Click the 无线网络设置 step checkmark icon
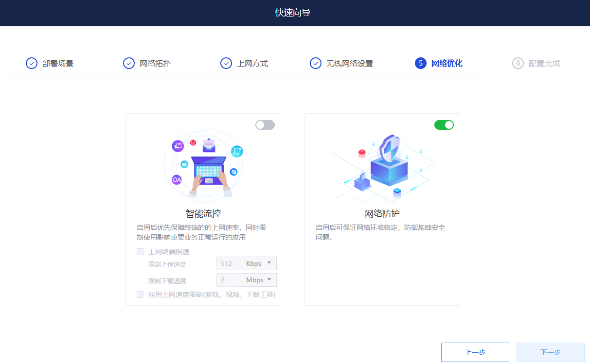This screenshot has width=590, height=364. tap(316, 63)
